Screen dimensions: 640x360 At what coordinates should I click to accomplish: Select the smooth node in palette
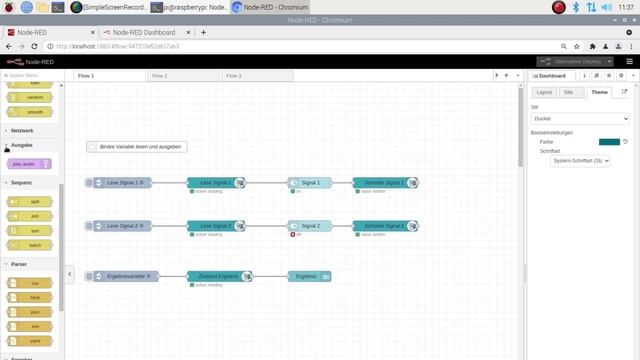30,112
